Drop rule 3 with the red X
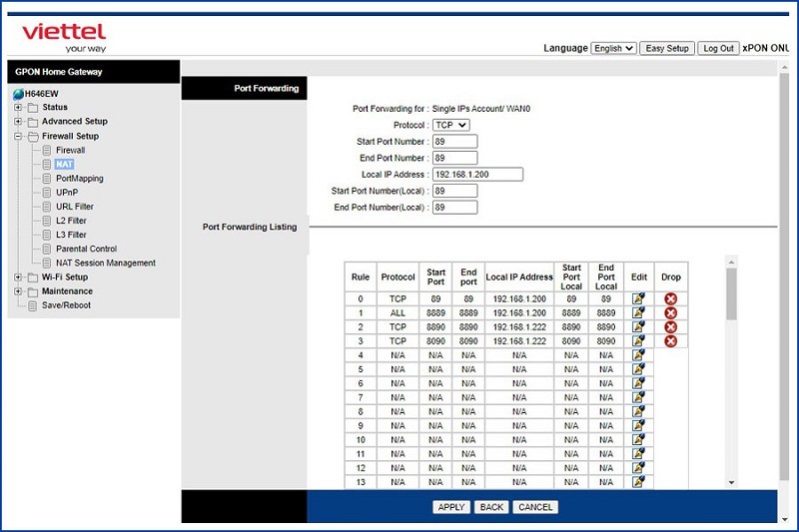 point(670,340)
